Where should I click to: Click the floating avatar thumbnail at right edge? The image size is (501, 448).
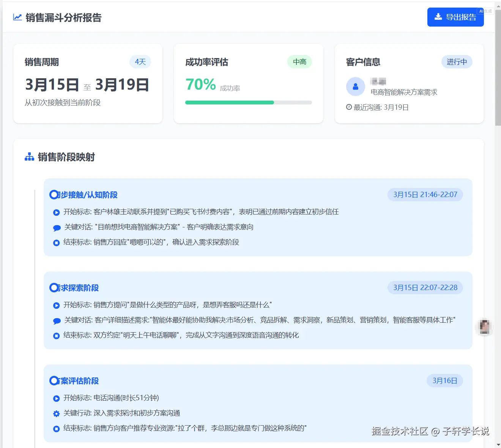click(485, 327)
